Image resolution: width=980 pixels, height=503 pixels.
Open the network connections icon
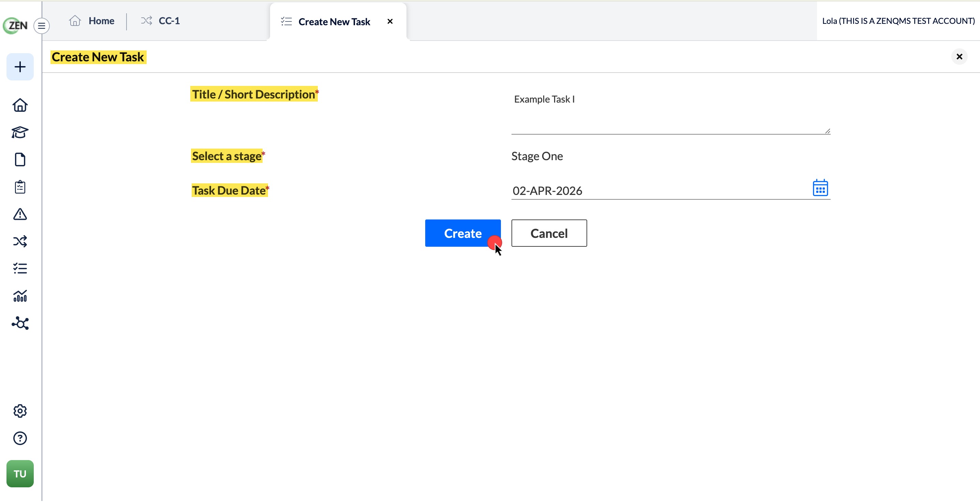coord(20,323)
